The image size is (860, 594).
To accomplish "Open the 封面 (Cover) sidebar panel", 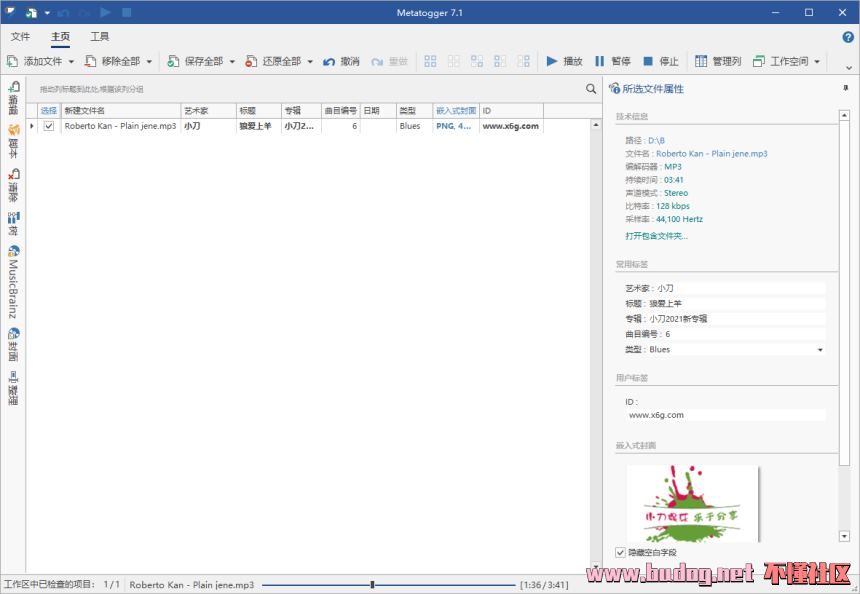I will pyautogui.click(x=13, y=344).
